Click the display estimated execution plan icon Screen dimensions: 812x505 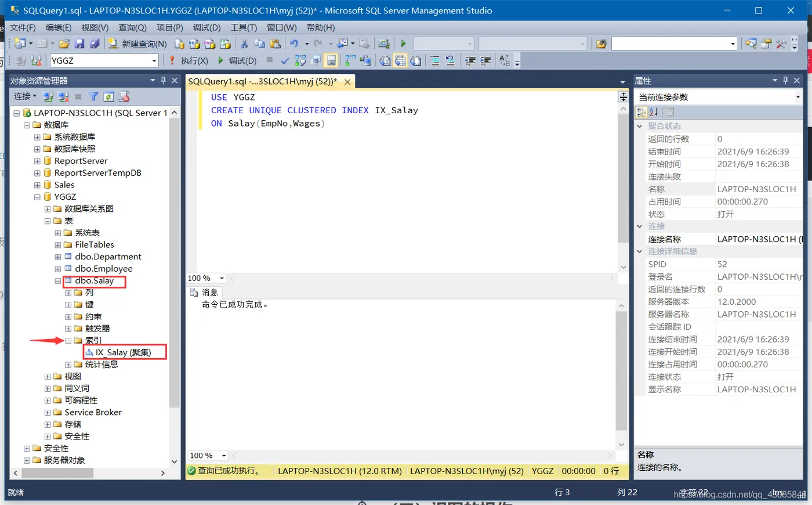(x=300, y=60)
